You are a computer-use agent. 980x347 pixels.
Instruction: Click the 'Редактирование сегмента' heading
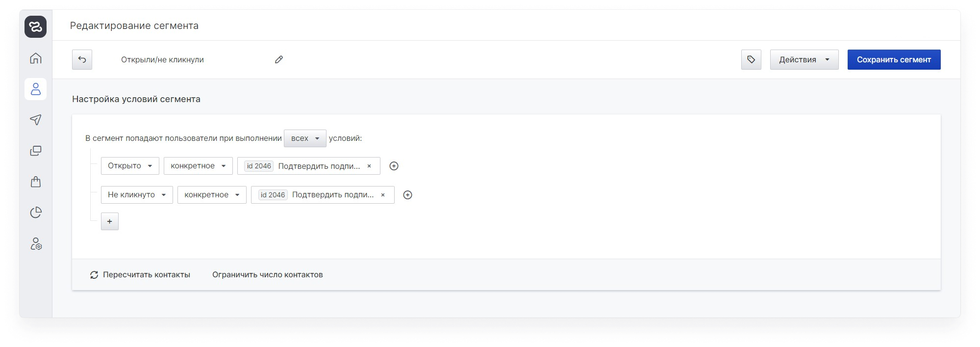134,26
